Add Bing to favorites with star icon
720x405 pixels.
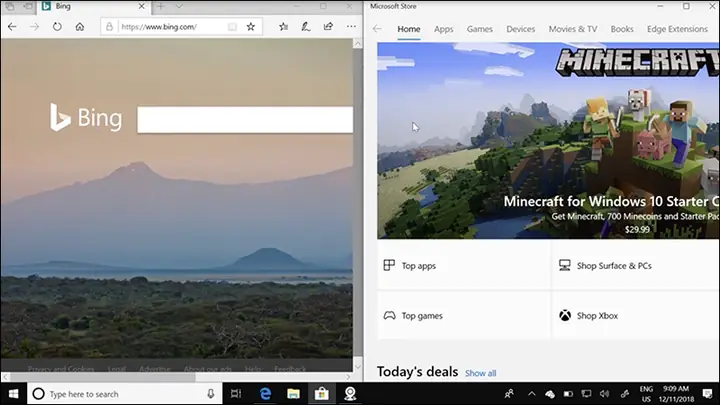click(251, 27)
